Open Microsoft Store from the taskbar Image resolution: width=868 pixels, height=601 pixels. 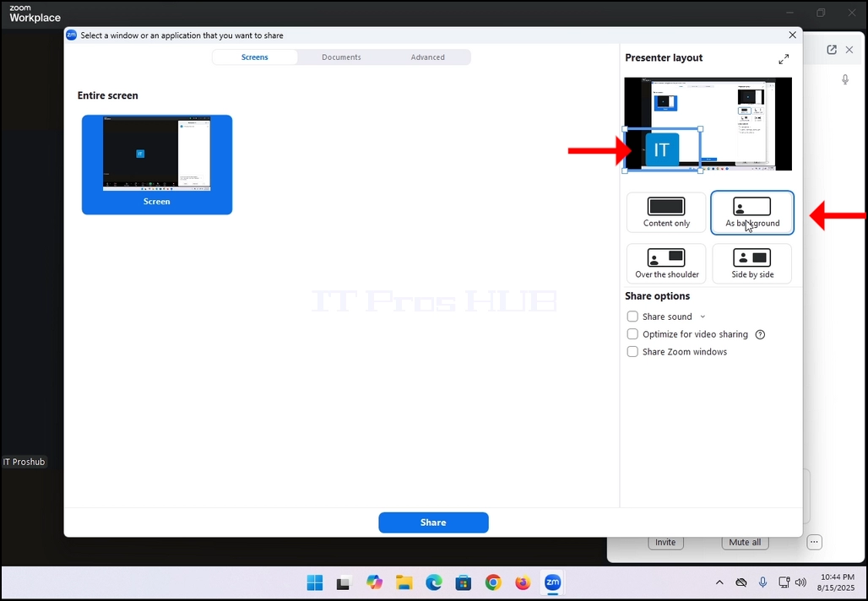point(464,582)
